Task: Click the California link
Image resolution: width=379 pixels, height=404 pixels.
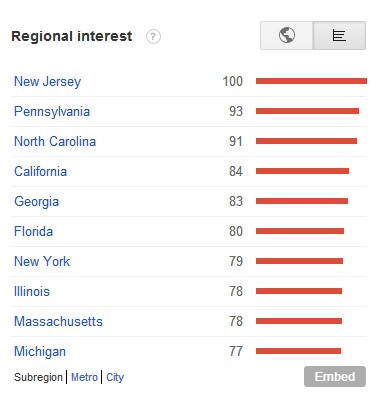Action: pyautogui.click(x=40, y=171)
